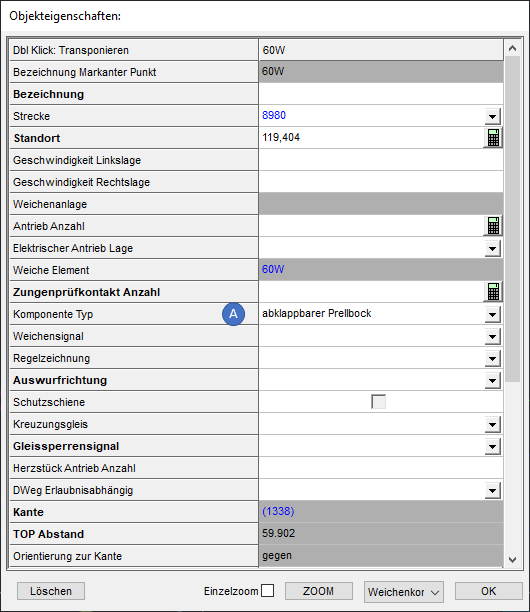This screenshot has width=530, height=612.
Task: Open the Weichenkor combo box
Action: (x=404, y=592)
